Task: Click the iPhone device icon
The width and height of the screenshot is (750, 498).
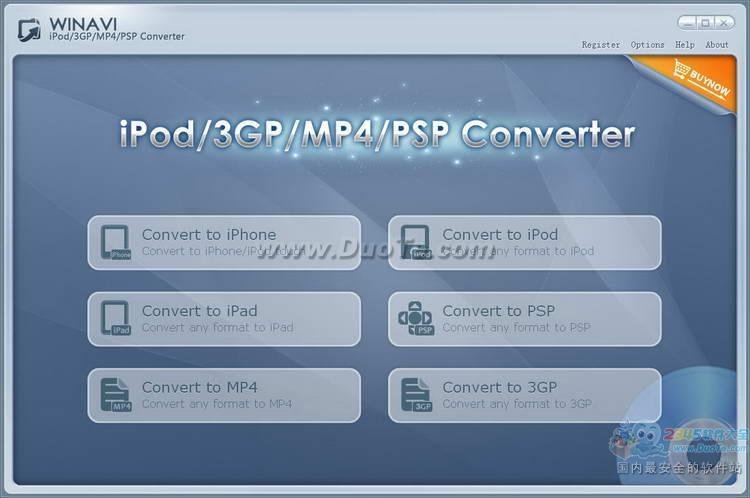Action: 116,242
